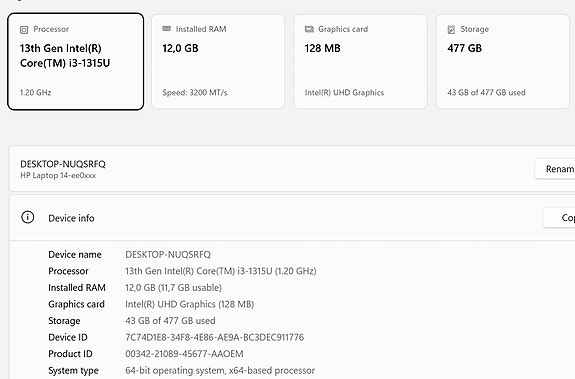
Task: Click the i3-1315U (1.20 GHz) processor value row
Action: click(x=221, y=271)
